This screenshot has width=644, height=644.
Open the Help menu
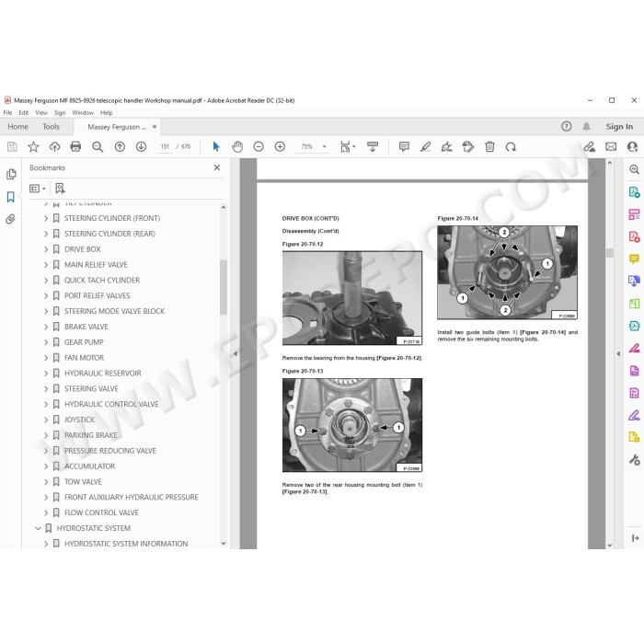pyautogui.click(x=106, y=112)
